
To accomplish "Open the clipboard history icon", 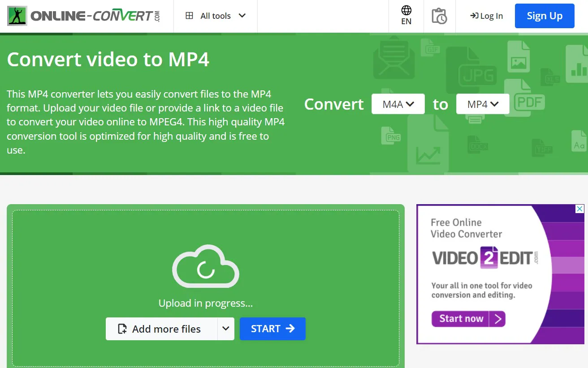I will [x=439, y=16].
